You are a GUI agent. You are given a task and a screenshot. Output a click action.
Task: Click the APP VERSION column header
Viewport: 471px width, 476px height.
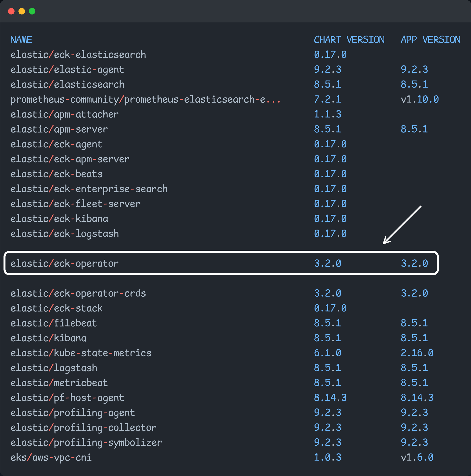pos(430,40)
